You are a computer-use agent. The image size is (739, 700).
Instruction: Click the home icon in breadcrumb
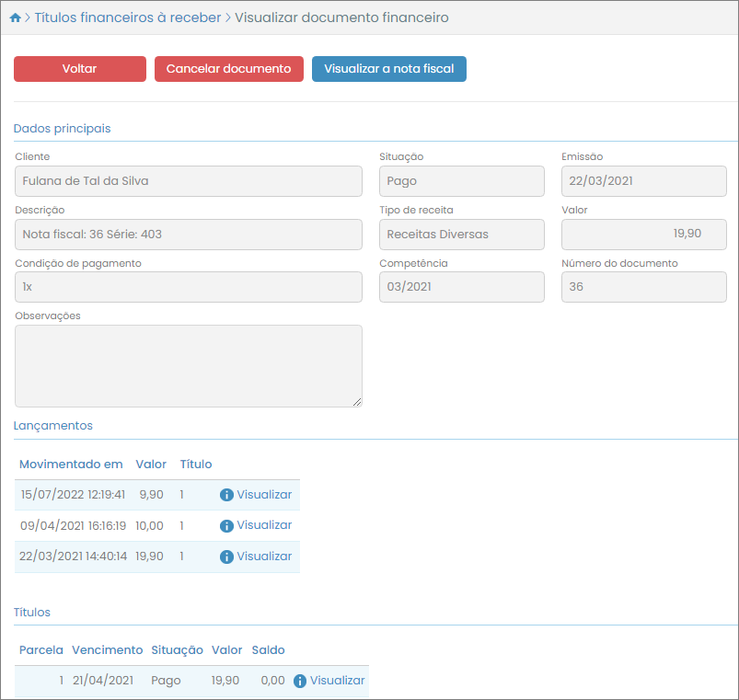pyautogui.click(x=15, y=17)
